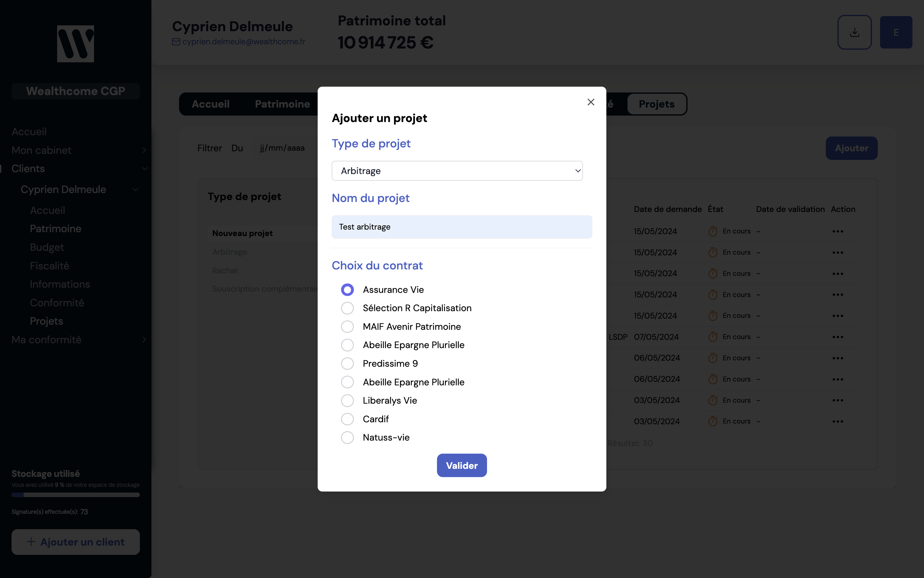Viewport: 924px width, 578px height.
Task: Click the Wealthcome CGP label button
Action: [76, 91]
